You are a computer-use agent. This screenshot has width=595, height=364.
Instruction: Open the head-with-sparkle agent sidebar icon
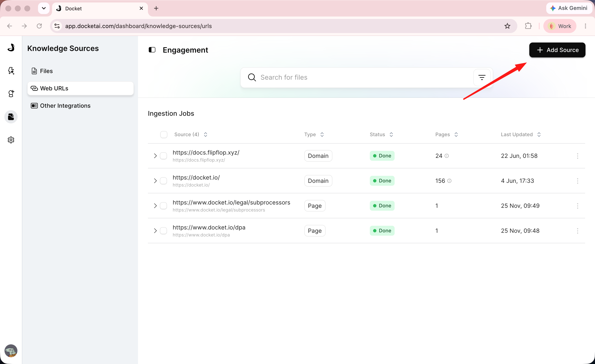[11, 94]
